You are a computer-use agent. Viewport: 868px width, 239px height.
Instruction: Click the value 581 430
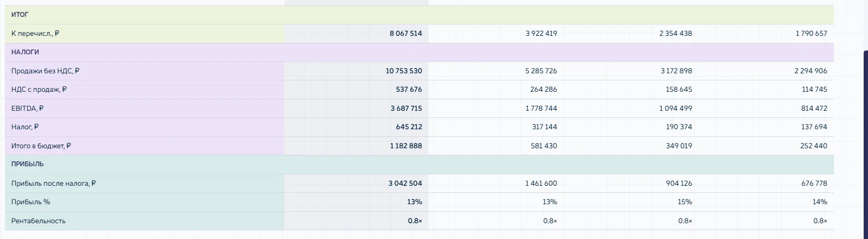(544, 146)
